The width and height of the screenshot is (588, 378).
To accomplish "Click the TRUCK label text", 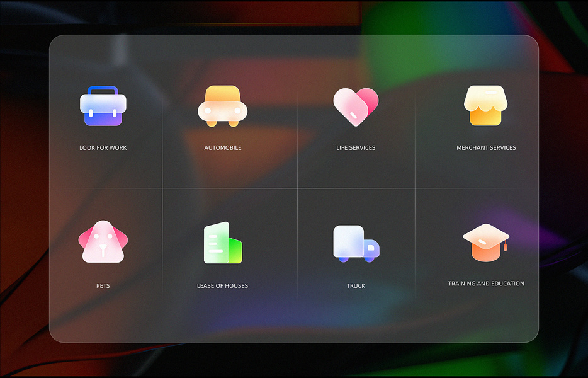I will pyautogui.click(x=356, y=286).
